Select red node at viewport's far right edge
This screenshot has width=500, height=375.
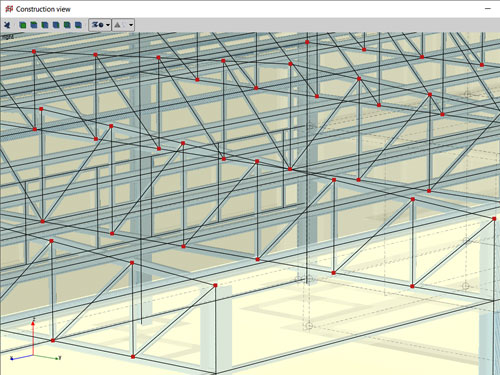(494, 219)
